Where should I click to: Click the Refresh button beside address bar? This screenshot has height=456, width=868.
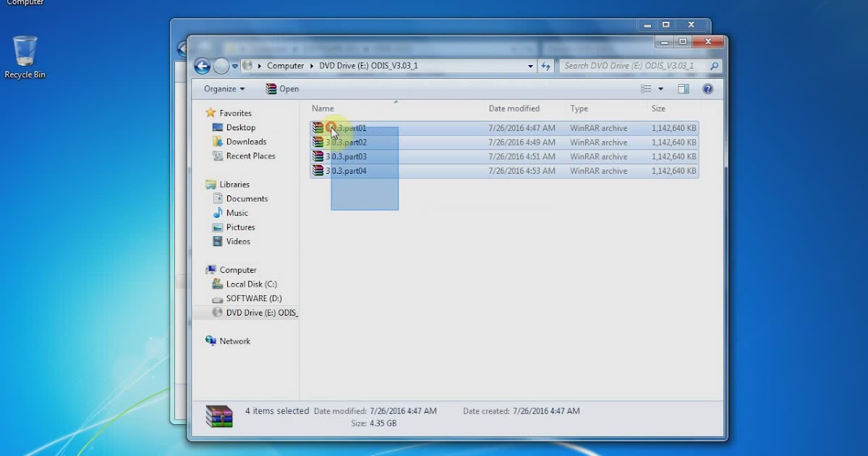click(x=546, y=66)
